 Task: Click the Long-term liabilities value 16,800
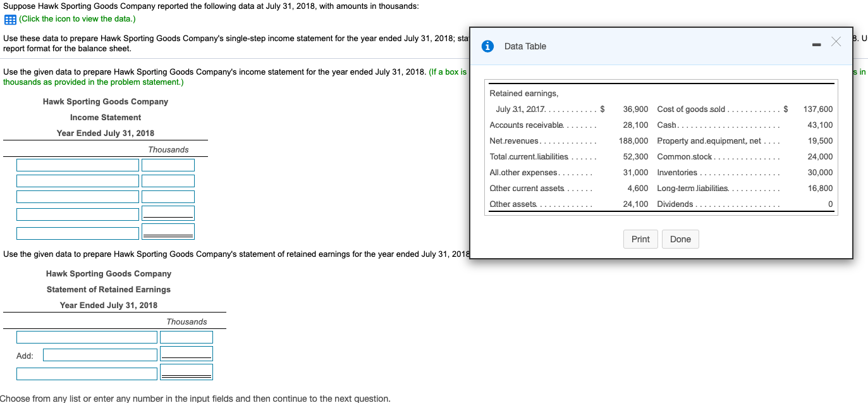[x=821, y=188]
